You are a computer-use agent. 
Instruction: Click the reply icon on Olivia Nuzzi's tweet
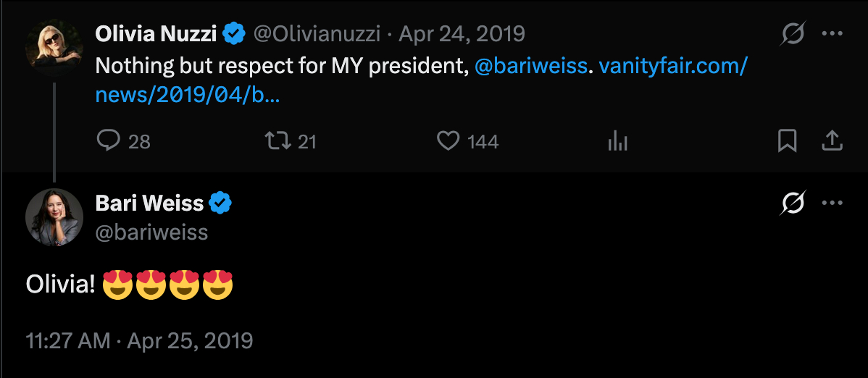(x=108, y=140)
